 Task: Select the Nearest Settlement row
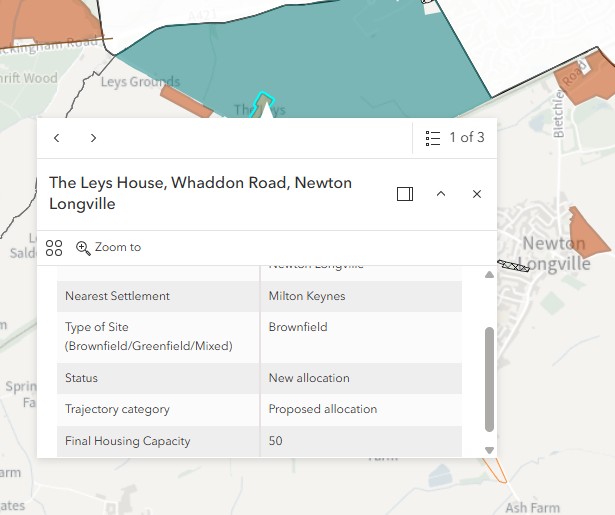click(x=259, y=296)
